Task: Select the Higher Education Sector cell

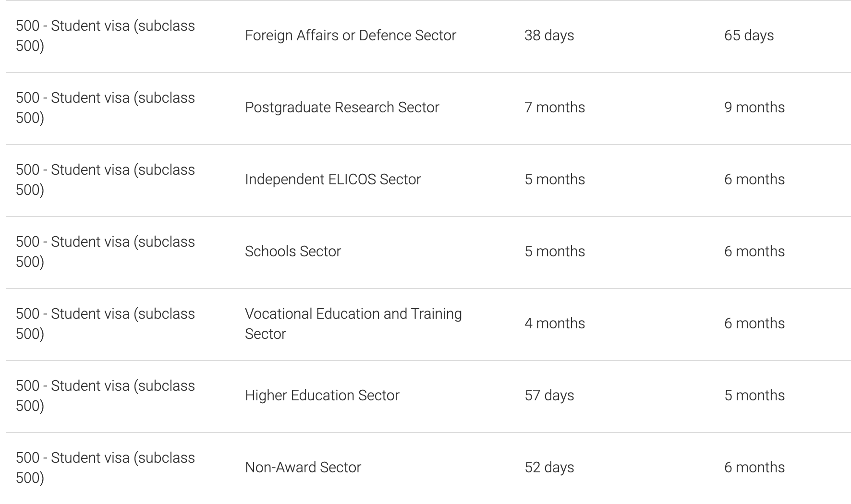Action: click(322, 396)
